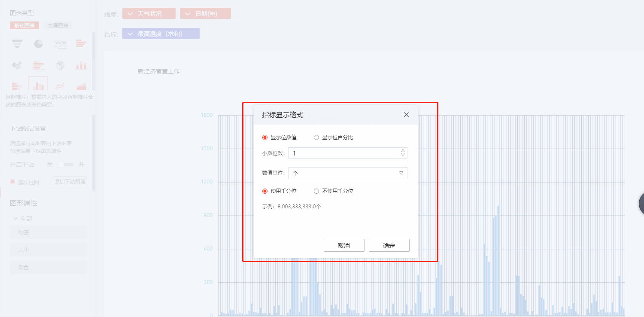Click the 图形属性 heading
The image size is (644, 317).
[x=24, y=203]
